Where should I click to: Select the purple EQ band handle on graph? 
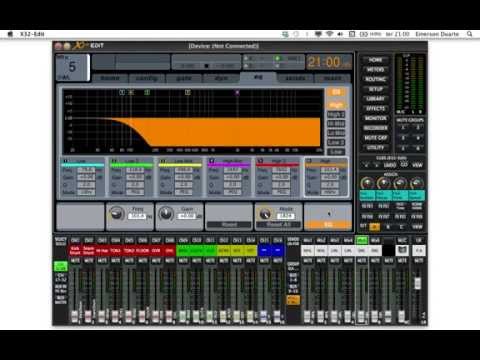237,92
